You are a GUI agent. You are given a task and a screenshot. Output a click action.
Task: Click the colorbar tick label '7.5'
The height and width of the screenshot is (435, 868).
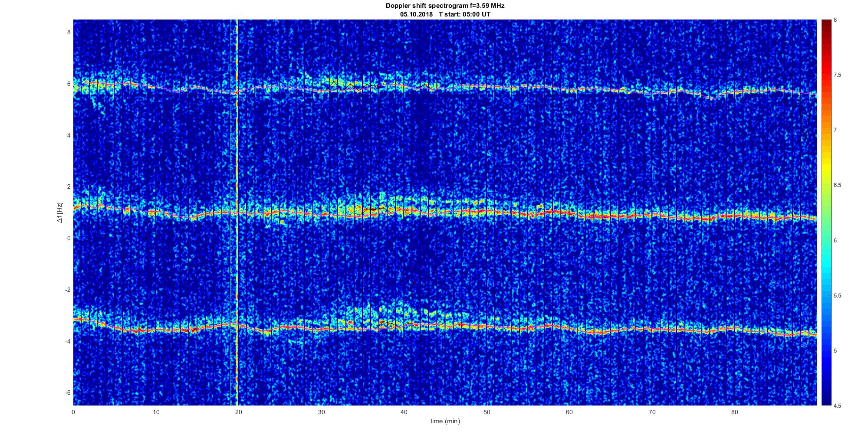(838, 75)
